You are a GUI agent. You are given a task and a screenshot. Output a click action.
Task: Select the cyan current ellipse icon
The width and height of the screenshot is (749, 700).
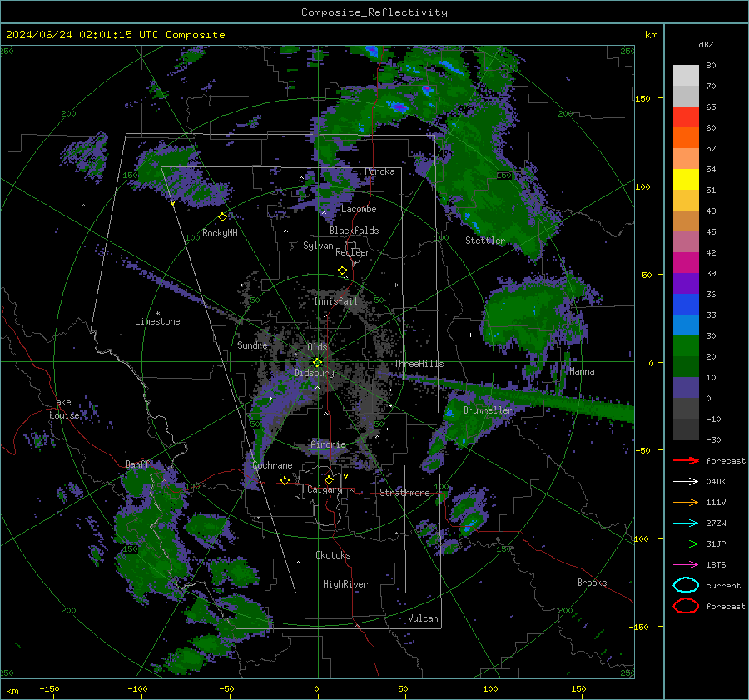tap(686, 585)
